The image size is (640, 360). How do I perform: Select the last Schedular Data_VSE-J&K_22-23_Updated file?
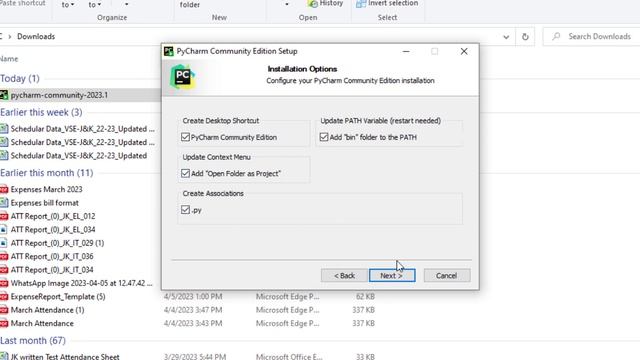[78, 156]
